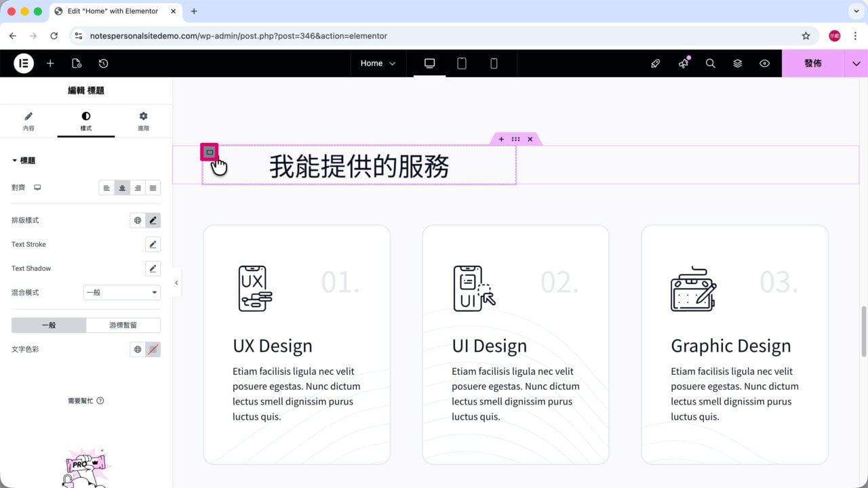Image resolution: width=868 pixels, height=488 pixels.
Task: Open document settings icon in top bar
Action: (x=77, y=63)
